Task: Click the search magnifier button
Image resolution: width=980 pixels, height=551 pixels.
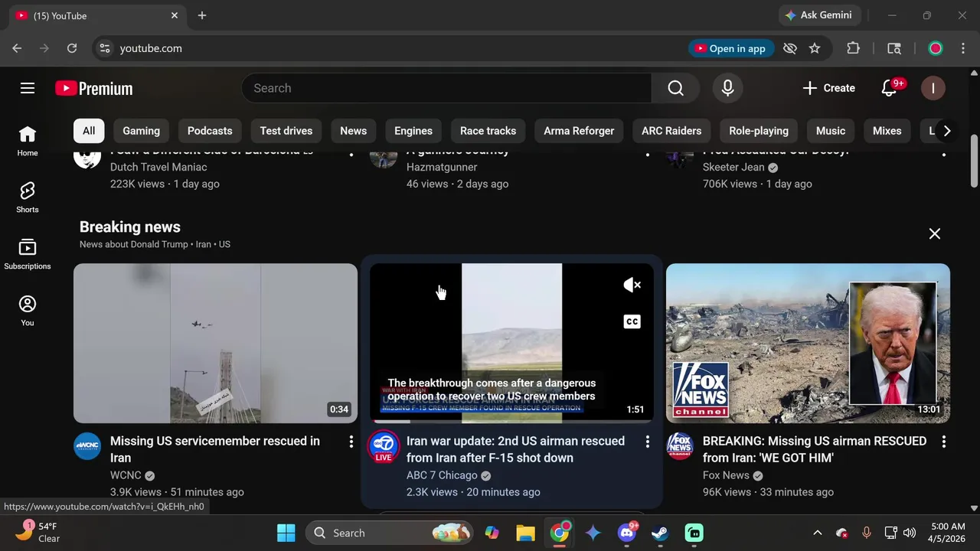Action: (x=675, y=88)
